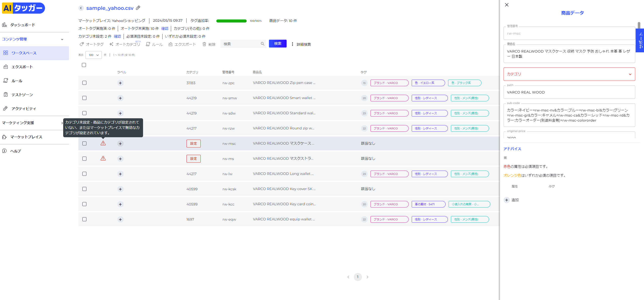The image size is (644, 300).
Task: Click the 設定 button on the rw-ms row
Action: (x=193, y=159)
